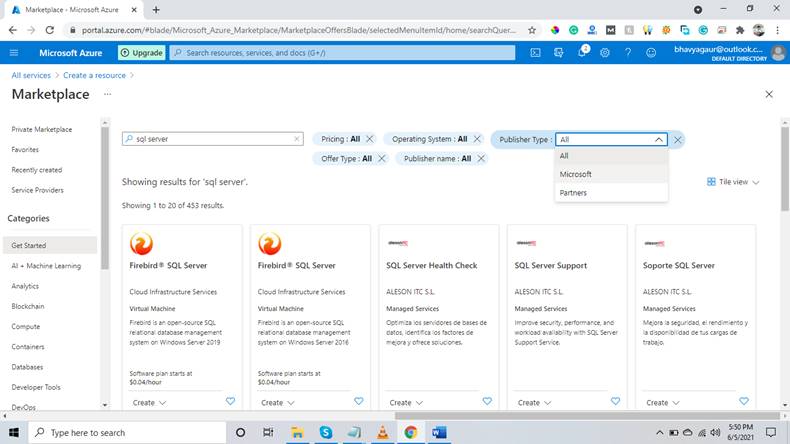Open Chrome extensions puzzle icon
The width and height of the screenshot is (790, 444).
740,30
